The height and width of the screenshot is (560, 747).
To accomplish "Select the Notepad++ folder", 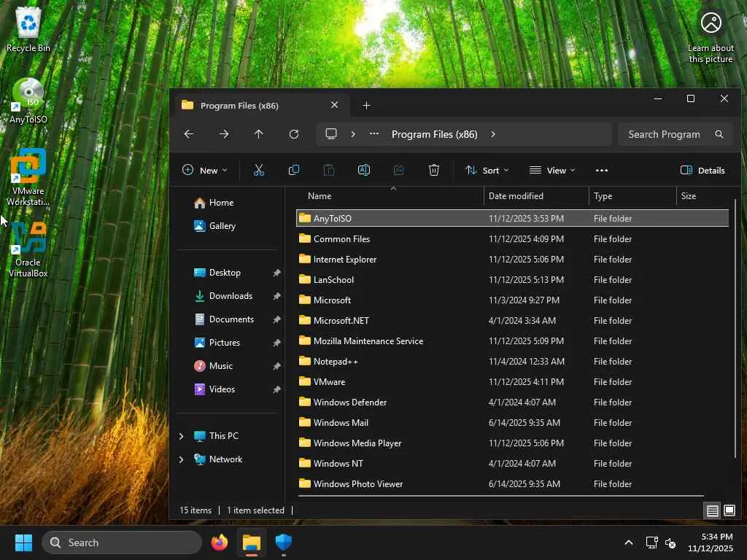I will pos(512,362).
